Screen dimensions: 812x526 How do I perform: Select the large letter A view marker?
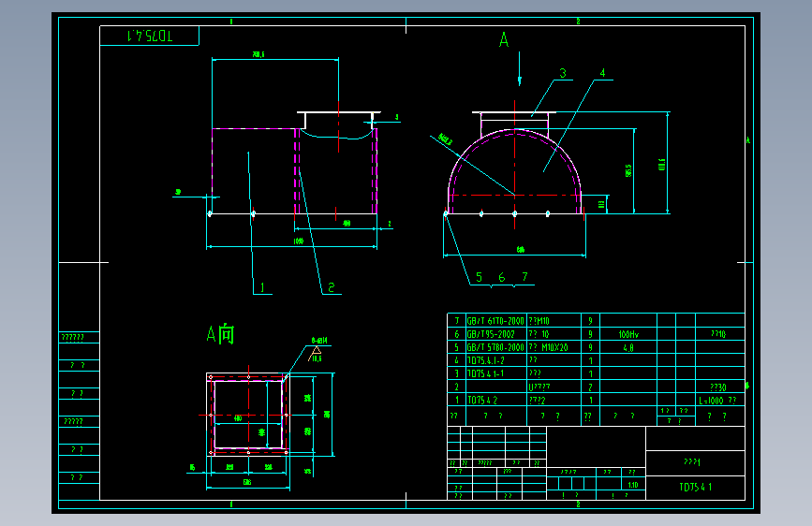(504, 40)
